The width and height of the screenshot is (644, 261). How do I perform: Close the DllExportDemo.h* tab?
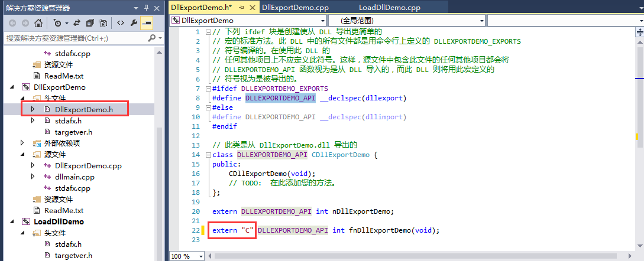pos(251,8)
